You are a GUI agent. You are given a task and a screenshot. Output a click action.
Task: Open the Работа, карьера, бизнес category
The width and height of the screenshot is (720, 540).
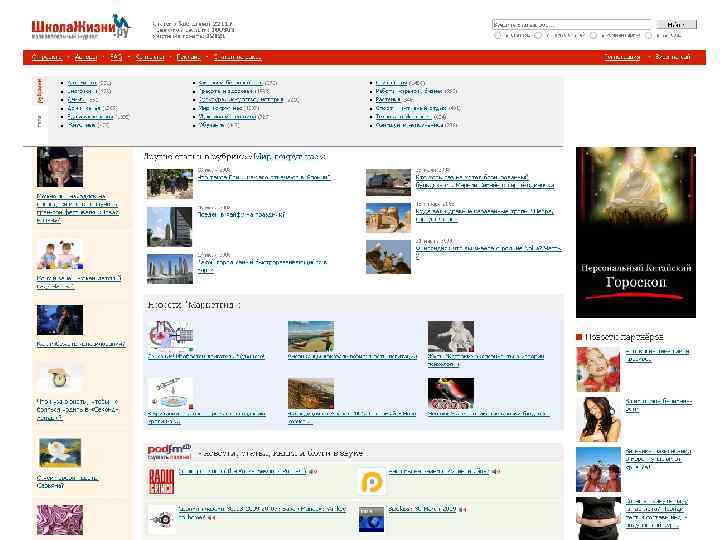(x=408, y=91)
